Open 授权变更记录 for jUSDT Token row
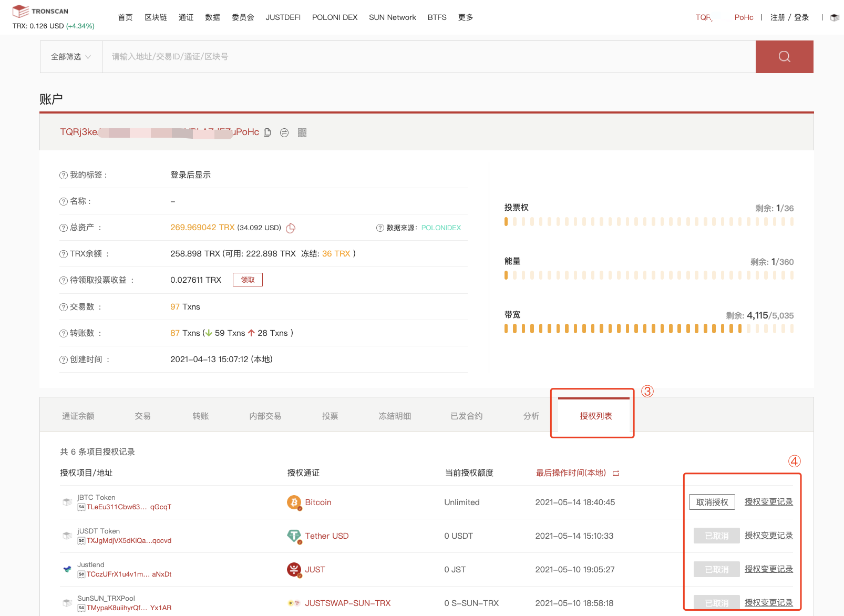This screenshot has height=616, width=844. (x=769, y=536)
